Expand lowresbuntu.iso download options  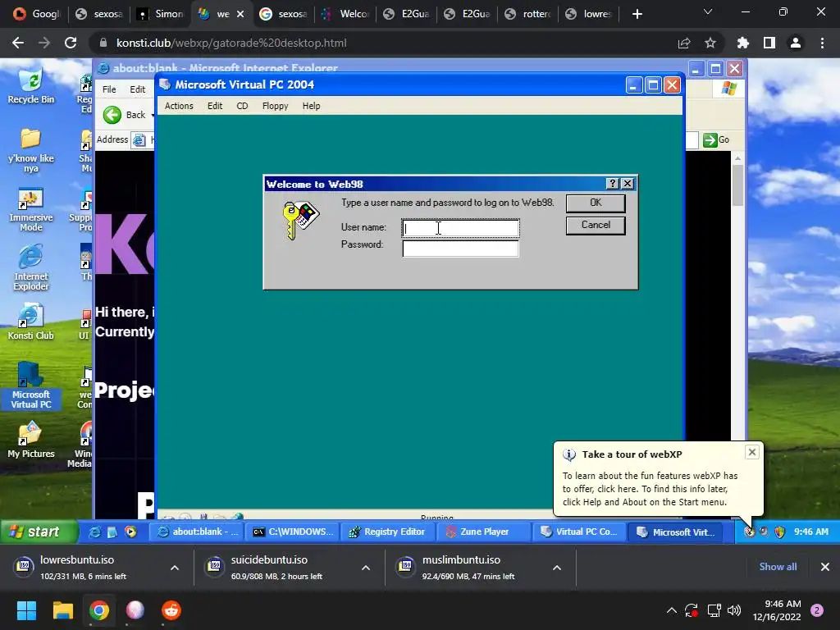point(175,568)
